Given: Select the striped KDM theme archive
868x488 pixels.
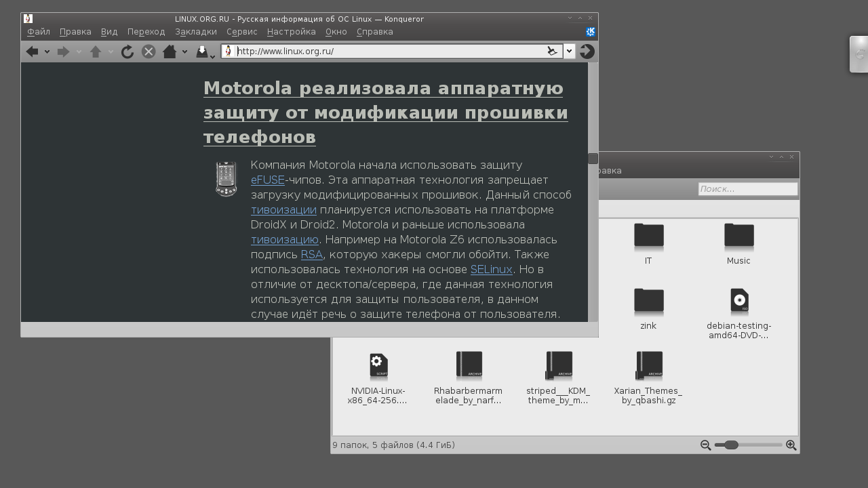Looking at the screenshot, I should click(x=558, y=378).
